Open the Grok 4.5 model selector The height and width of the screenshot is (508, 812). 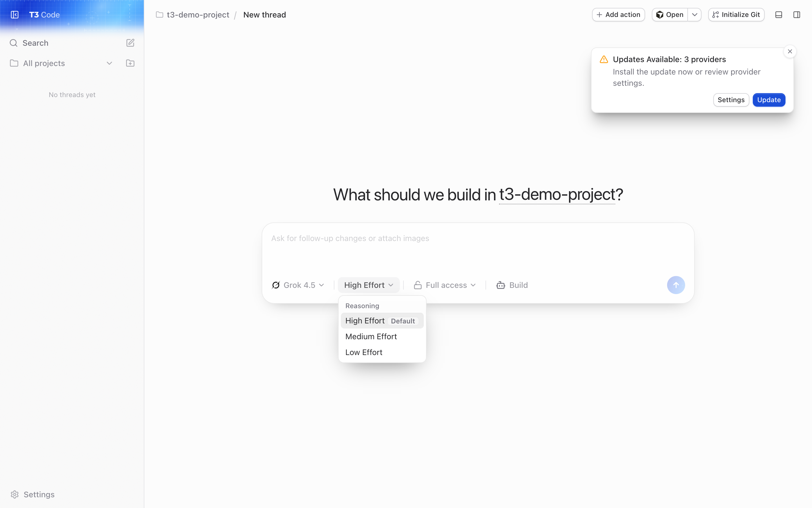tap(298, 285)
